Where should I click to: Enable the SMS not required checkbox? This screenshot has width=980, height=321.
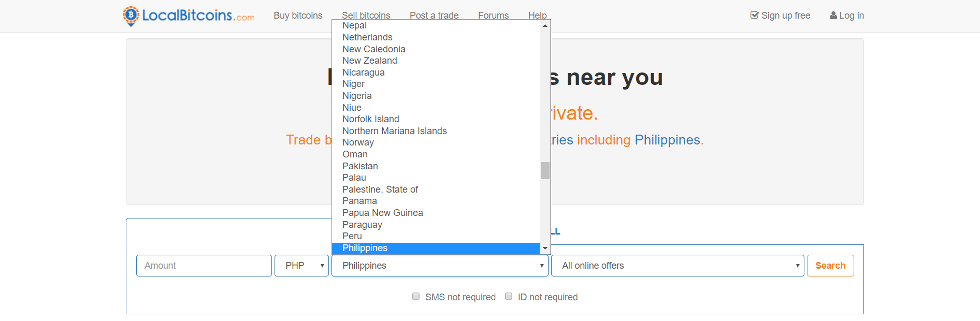pyautogui.click(x=416, y=296)
